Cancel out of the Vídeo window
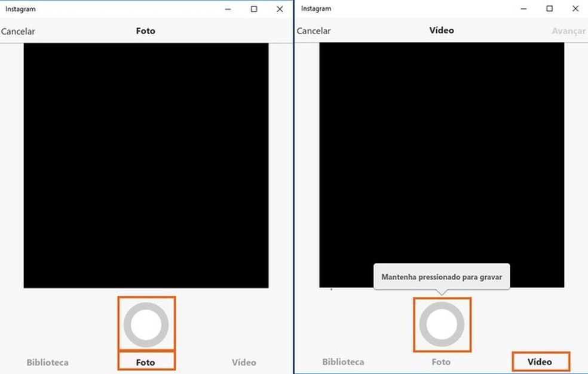This screenshot has height=374, width=588. click(x=314, y=30)
